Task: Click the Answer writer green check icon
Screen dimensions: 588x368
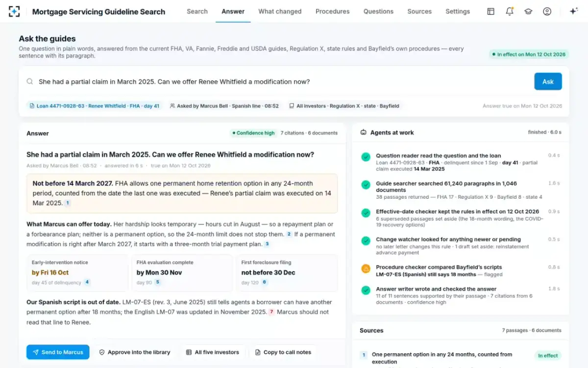Action: pyautogui.click(x=366, y=290)
